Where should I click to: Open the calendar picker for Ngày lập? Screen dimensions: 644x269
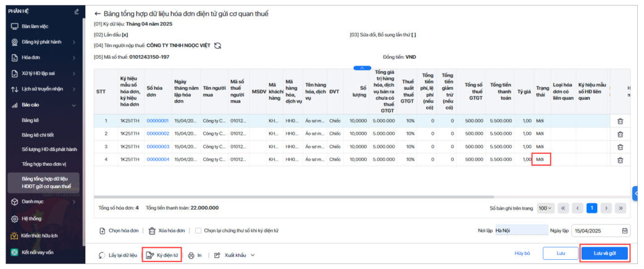pos(624,231)
